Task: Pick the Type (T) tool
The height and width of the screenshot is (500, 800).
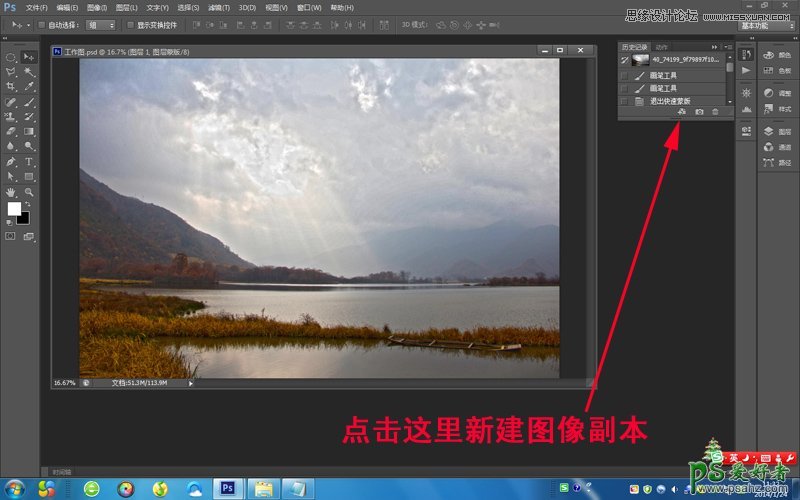Action: coord(29,161)
